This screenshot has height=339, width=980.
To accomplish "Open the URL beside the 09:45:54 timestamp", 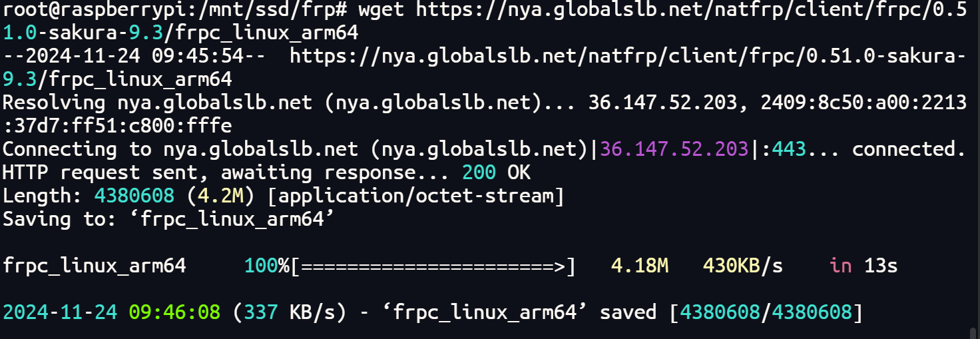I will [626, 57].
